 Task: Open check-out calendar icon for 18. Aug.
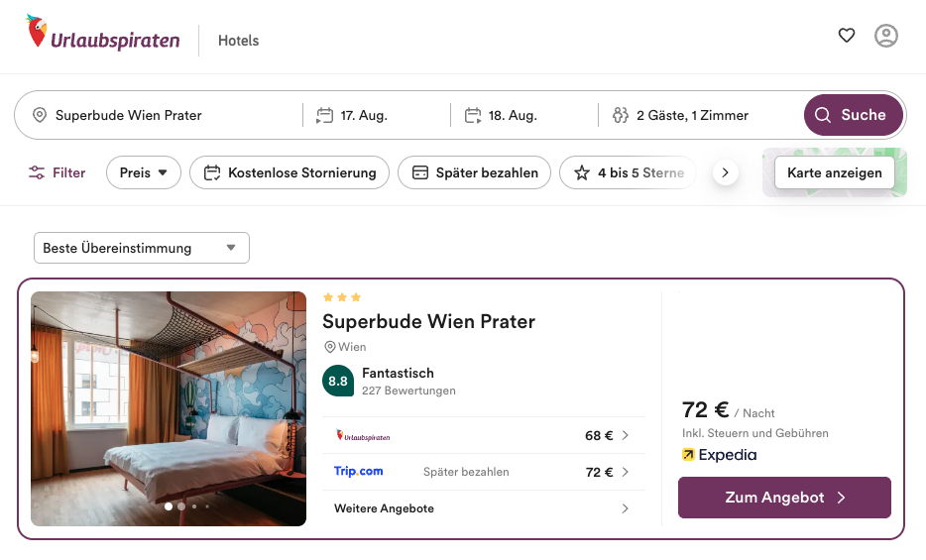(473, 115)
